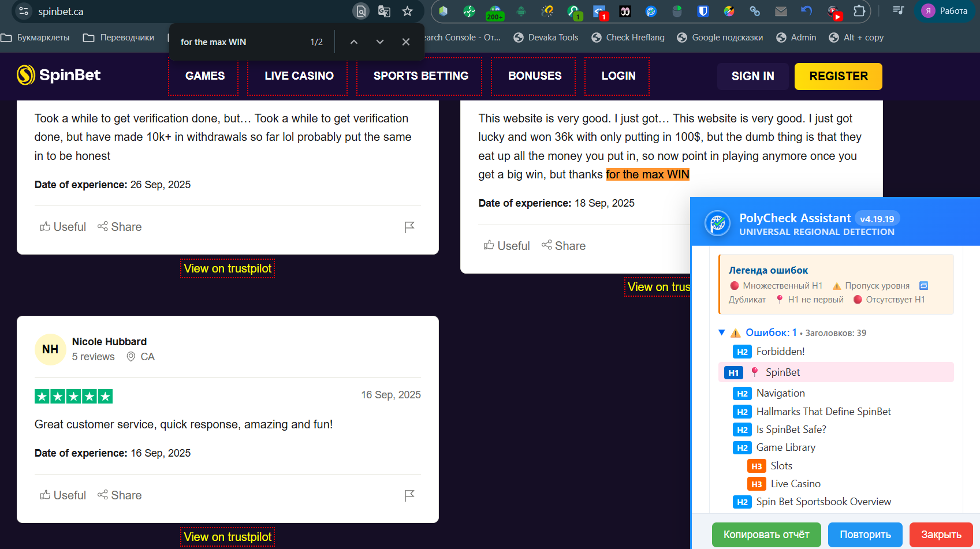Flag the 26 Sep review
Screen dimensions: 980x549
tap(409, 227)
